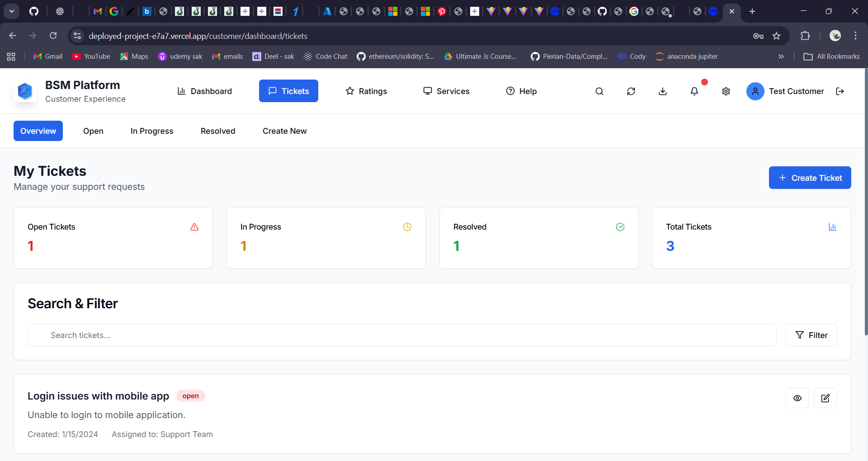Open the Code Chat bookmark

tap(325, 56)
